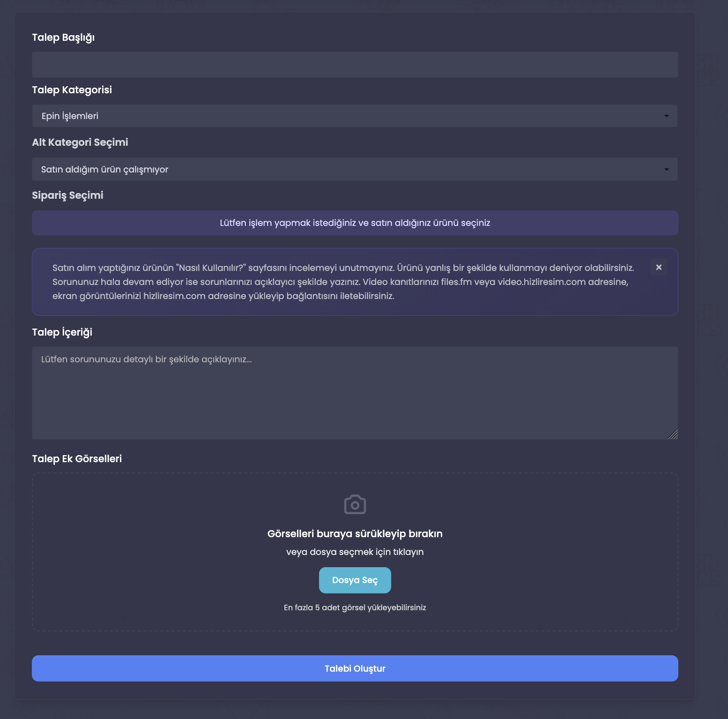Click into the Talep İçeriği description textarea
The width and height of the screenshot is (728, 719).
coord(355,393)
